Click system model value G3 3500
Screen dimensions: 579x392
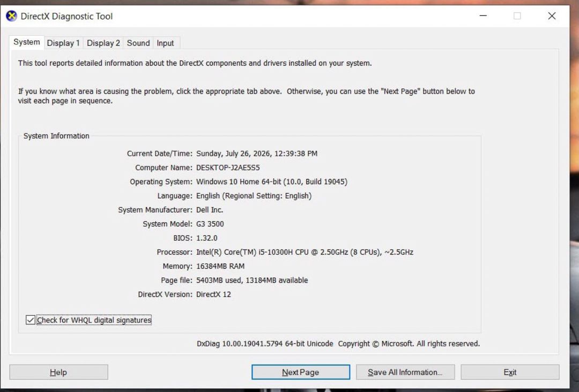(210, 224)
